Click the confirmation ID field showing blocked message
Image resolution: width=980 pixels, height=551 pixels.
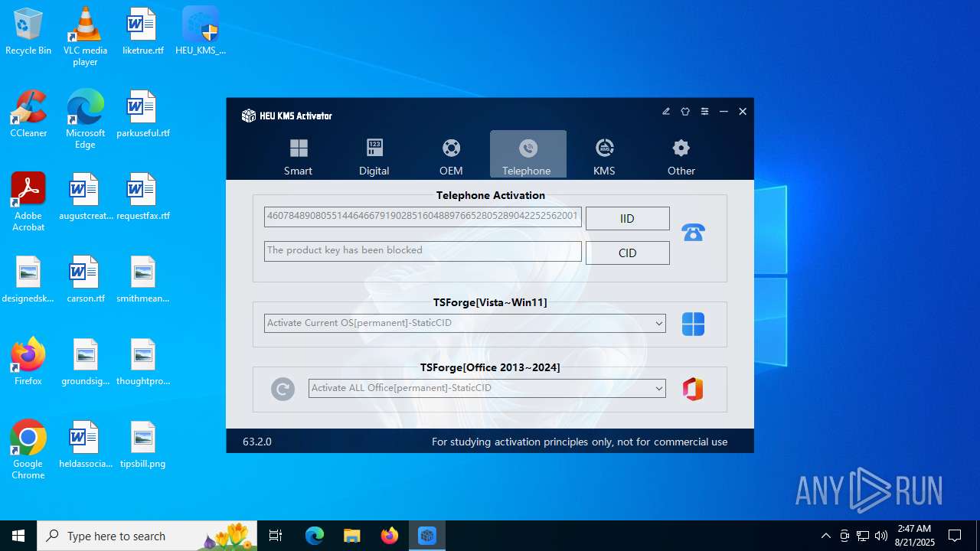(x=423, y=251)
